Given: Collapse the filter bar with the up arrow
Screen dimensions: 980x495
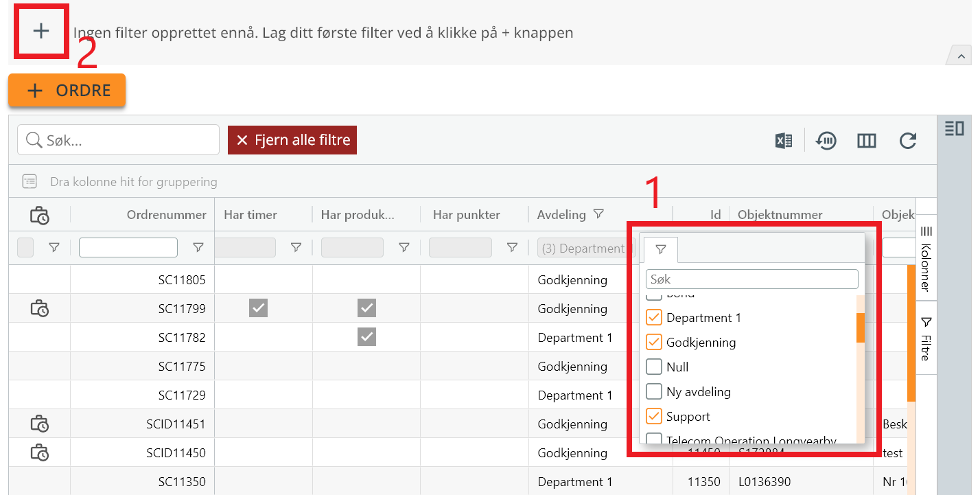Looking at the screenshot, I should click(959, 56).
